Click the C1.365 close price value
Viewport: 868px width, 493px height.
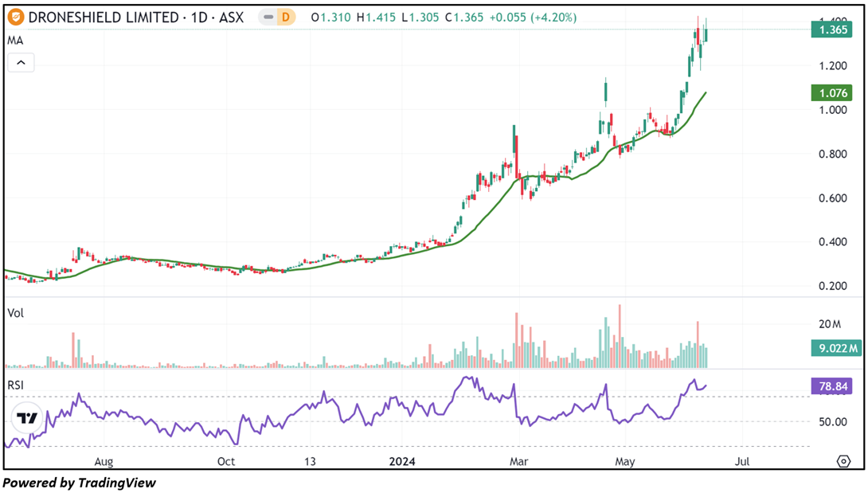pos(464,18)
